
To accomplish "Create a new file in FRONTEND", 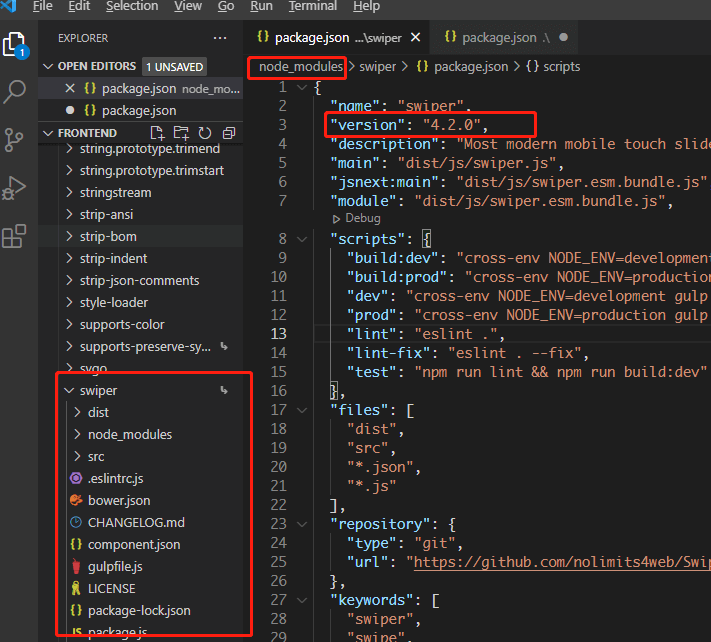I will click(157, 133).
